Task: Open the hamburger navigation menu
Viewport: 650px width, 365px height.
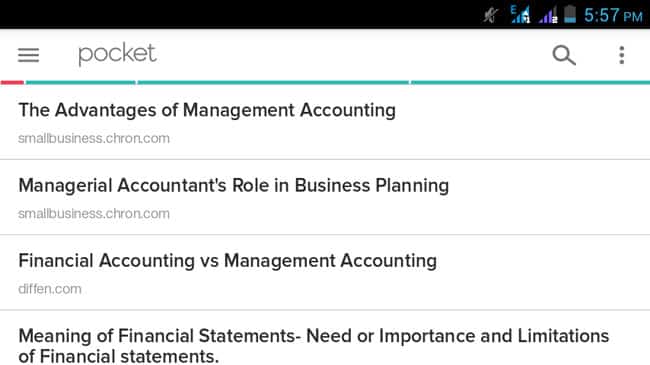Action: (x=28, y=55)
